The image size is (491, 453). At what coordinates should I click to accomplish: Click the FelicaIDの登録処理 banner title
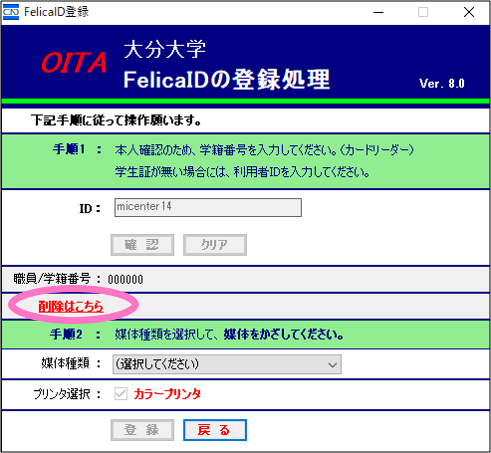227,80
